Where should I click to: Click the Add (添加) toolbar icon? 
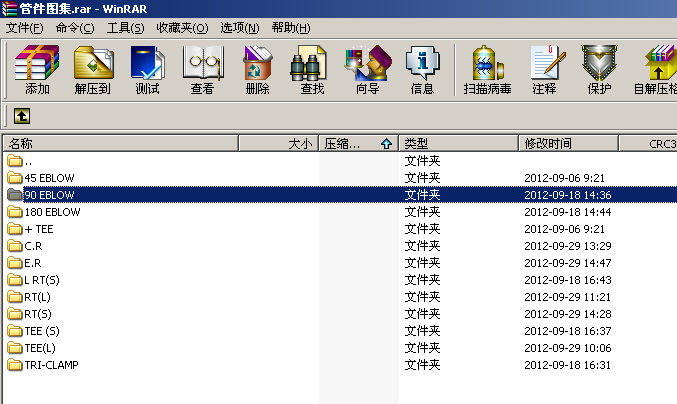coord(37,63)
